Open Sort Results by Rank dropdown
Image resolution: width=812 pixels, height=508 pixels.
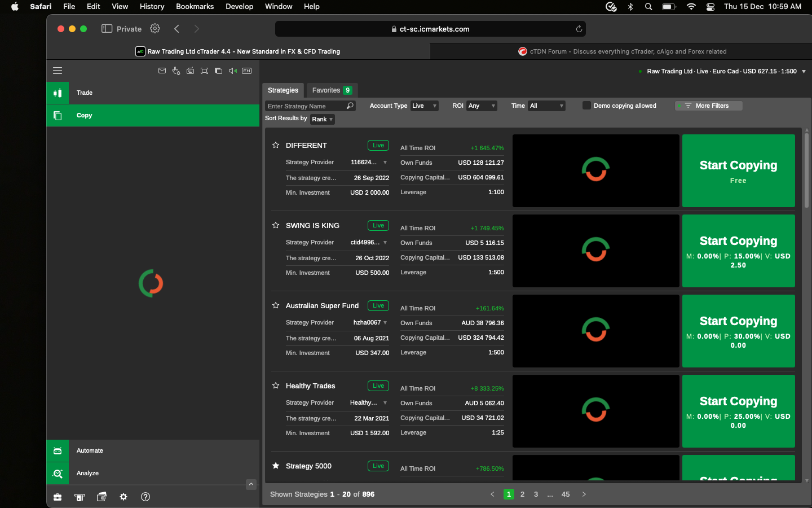click(x=322, y=119)
